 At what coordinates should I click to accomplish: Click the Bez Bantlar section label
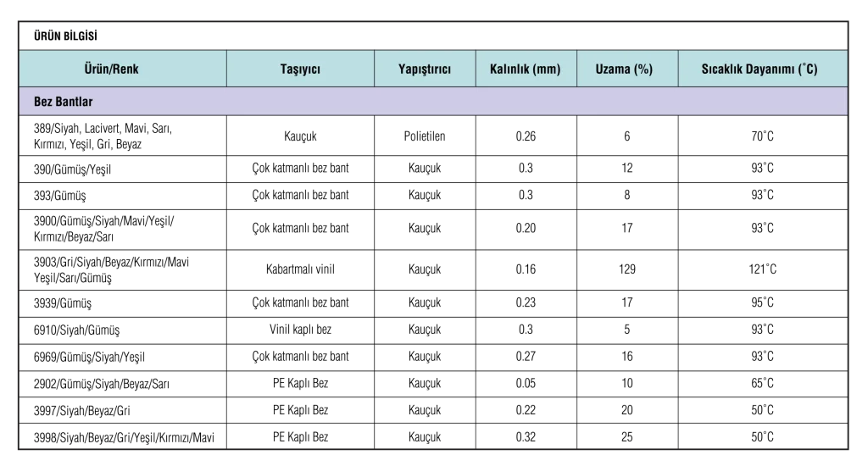(64, 102)
